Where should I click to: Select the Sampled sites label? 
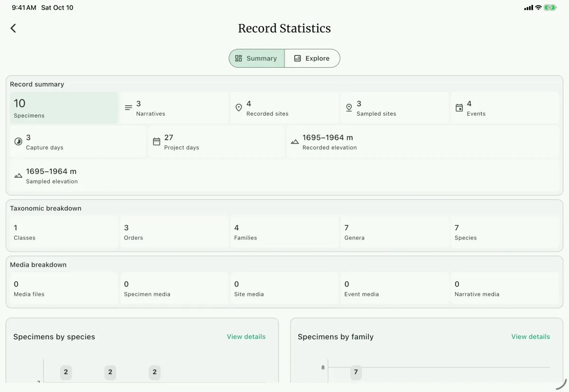[376, 114]
